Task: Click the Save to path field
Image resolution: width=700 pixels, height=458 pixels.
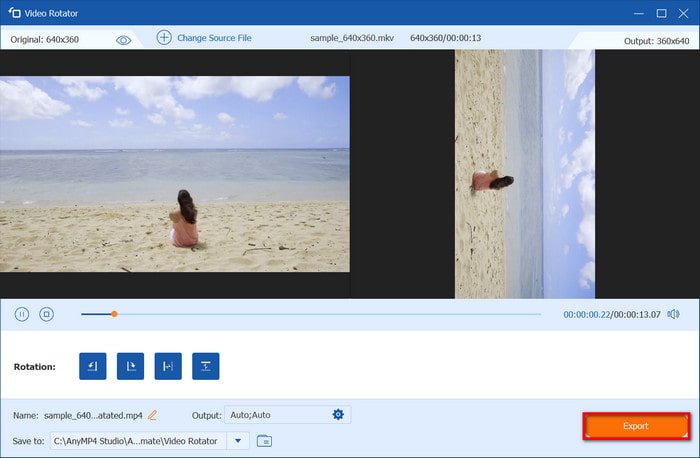Action: point(138,441)
